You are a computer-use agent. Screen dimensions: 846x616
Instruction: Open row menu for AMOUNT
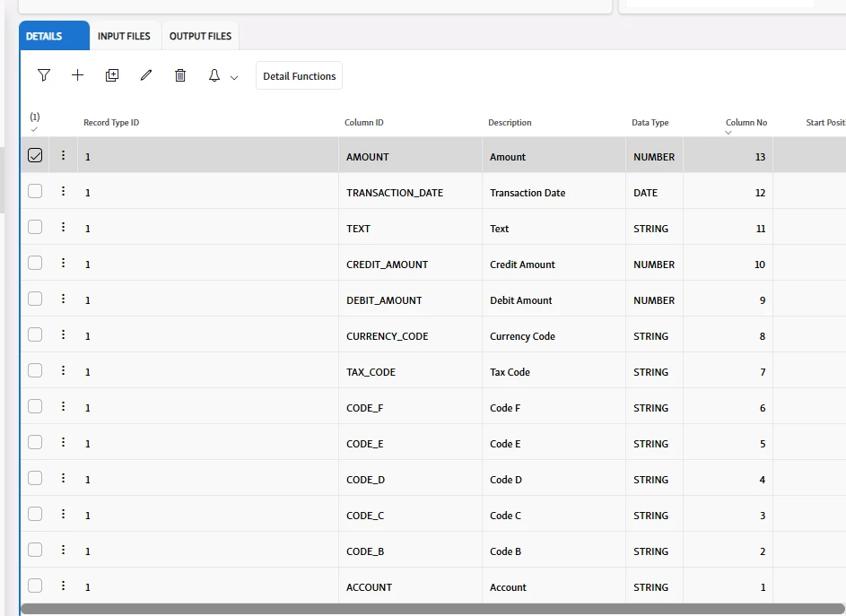click(63, 155)
